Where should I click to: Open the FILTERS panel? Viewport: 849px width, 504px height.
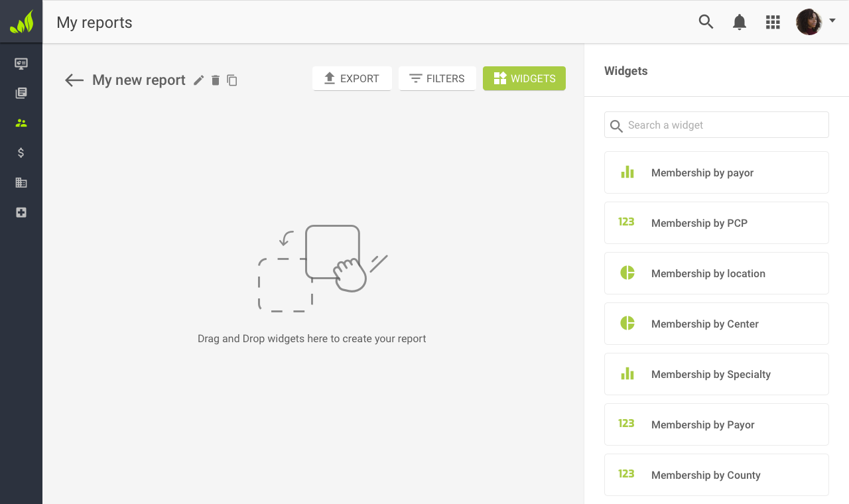pos(437,78)
